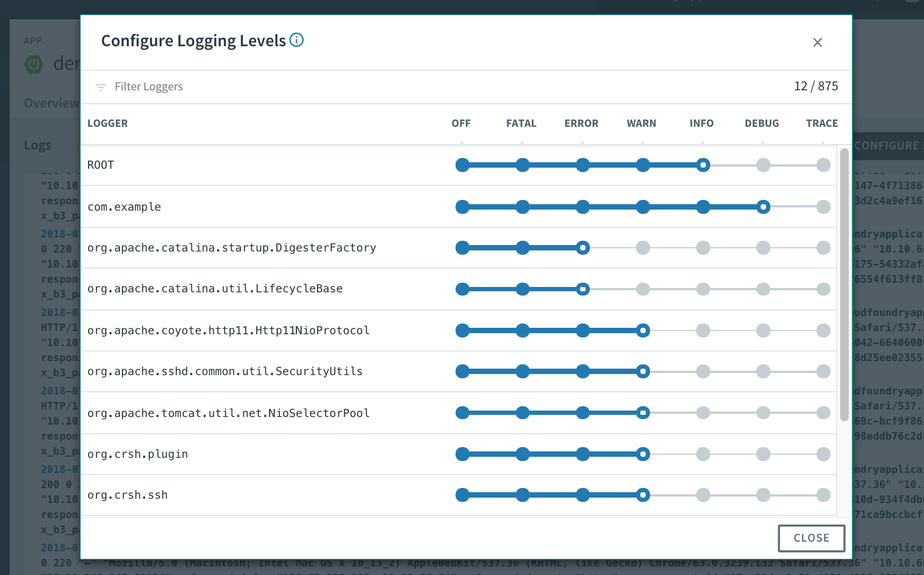The height and width of the screenshot is (575, 924).
Task: Set Http11NioProtocol logger to DEBUG
Action: pyautogui.click(x=763, y=330)
